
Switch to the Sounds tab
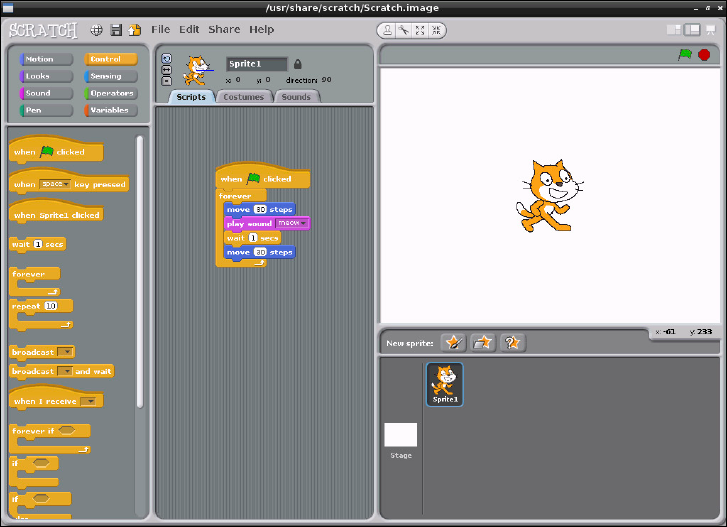point(296,97)
